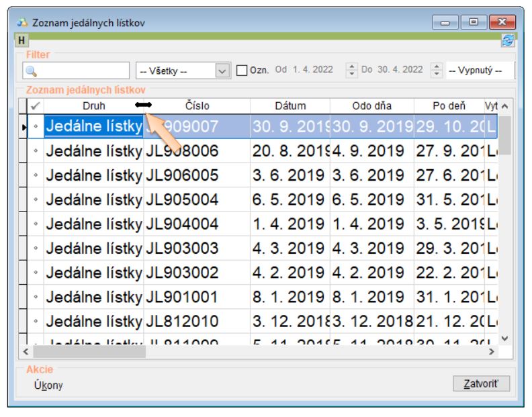
Task: Click the stepper next to Do date 30. 4. 2022
Action: [x=436, y=70]
